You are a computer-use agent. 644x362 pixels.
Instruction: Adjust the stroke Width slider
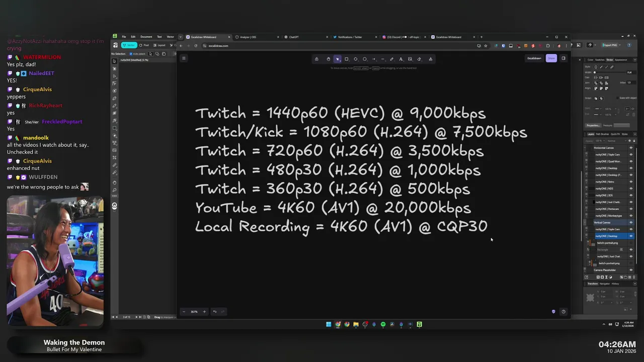(x=609, y=72)
